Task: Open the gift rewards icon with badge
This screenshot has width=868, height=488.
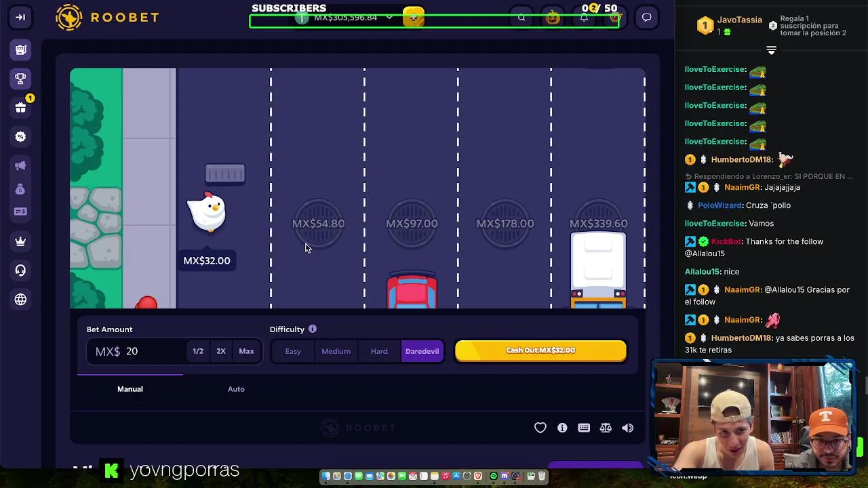Action: pyautogui.click(x=20, y=108)
